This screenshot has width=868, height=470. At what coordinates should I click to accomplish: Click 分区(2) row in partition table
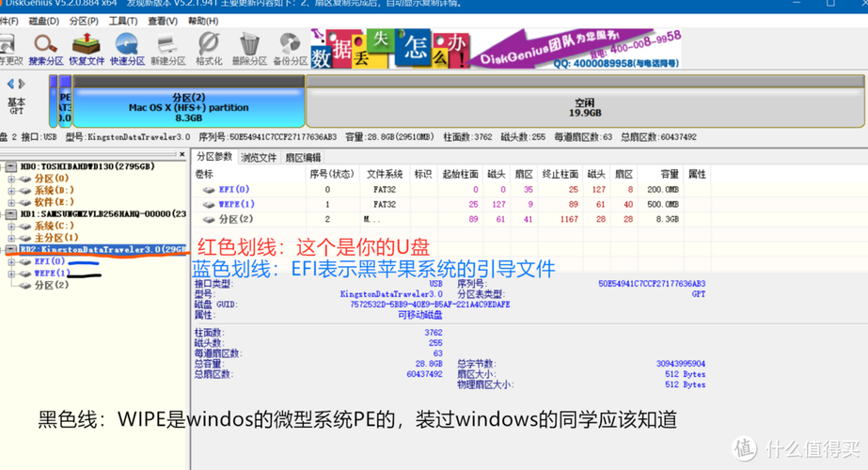(451, 219)
